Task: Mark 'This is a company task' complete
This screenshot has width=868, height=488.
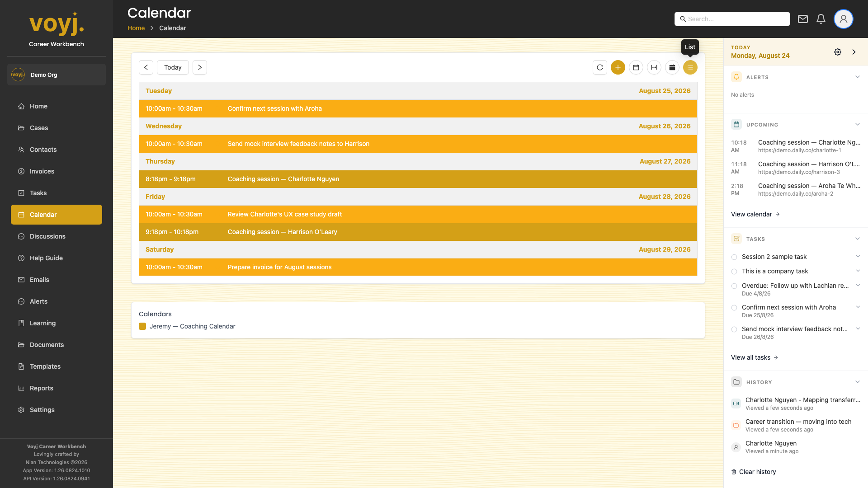Action: [x=734, y=272]
